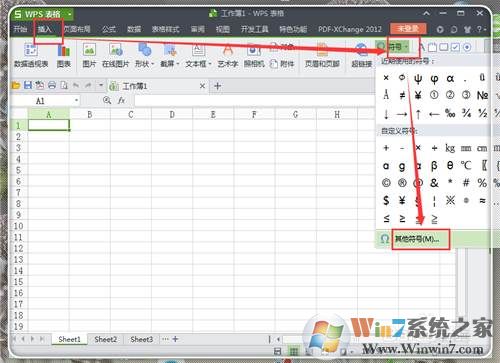Open 在线图片 online pictures
Viewport: 500px width, 363px height.
[x=115, y=56]
